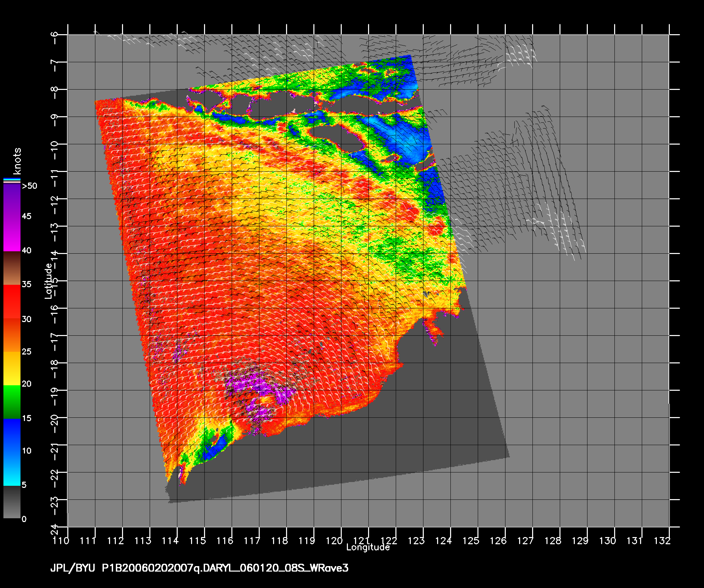Click the longitude label '120'
Viewport: 704px width, 588px height.
point(334,540)
